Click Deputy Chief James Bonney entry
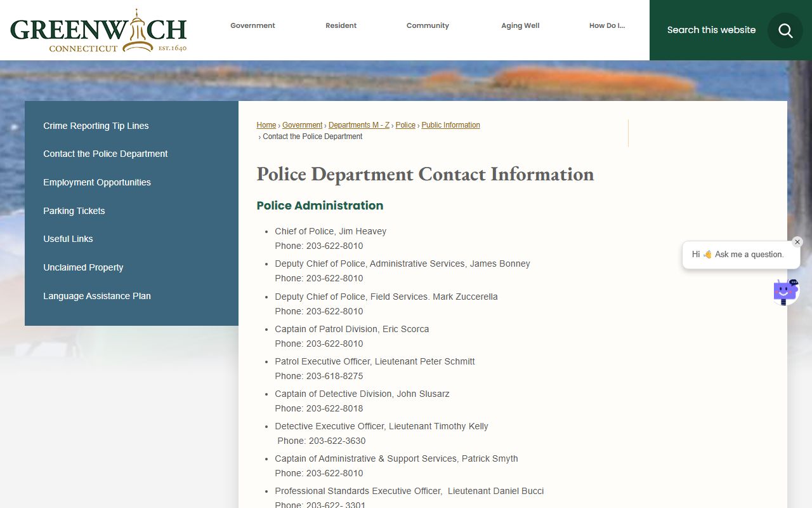This screenshot has height=508, width=812. (402, 264)
